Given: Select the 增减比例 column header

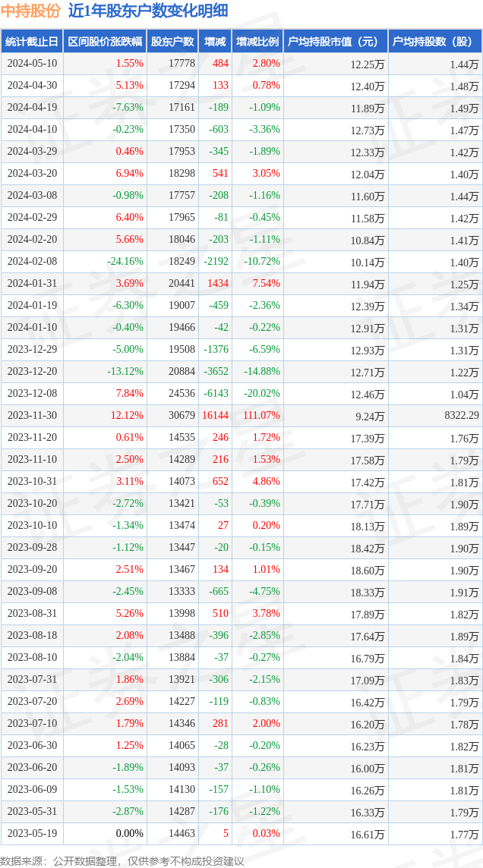Looking at the screenshot, I should pyautogui.click(x=257, y=42).
